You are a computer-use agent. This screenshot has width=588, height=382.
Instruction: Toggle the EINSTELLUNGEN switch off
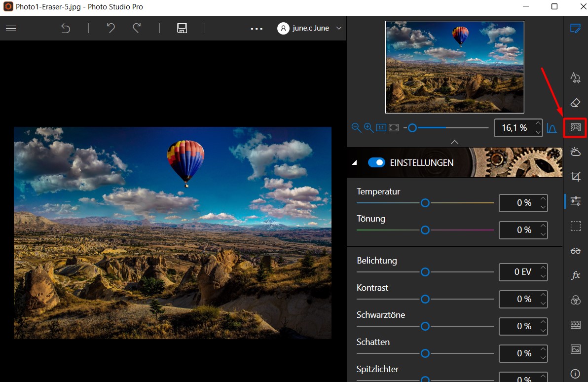pos(376,162)
